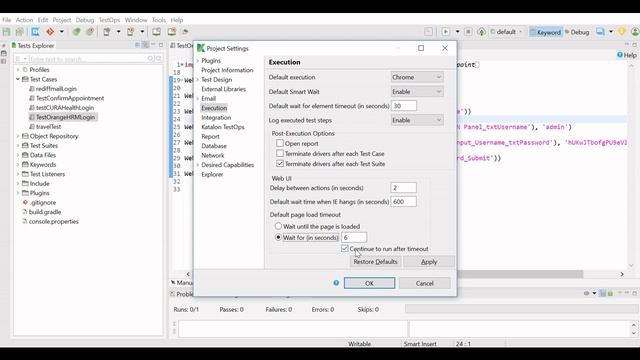Open the Record Web icon in toolbar
Image resolution: width=640 pixels, height=360 pixels.
(90, 32)
